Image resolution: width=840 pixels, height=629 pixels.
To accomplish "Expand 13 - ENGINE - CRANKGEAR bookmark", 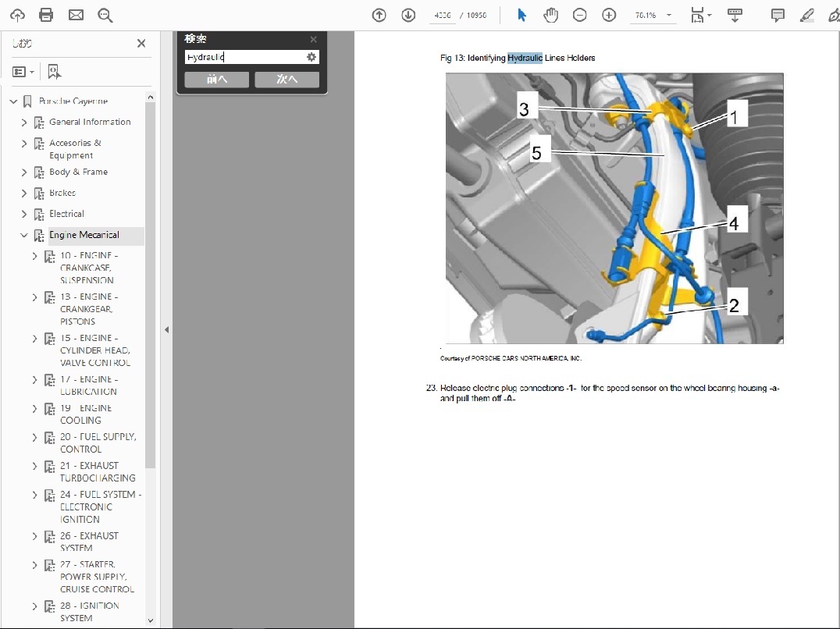I will click(35, 297).
